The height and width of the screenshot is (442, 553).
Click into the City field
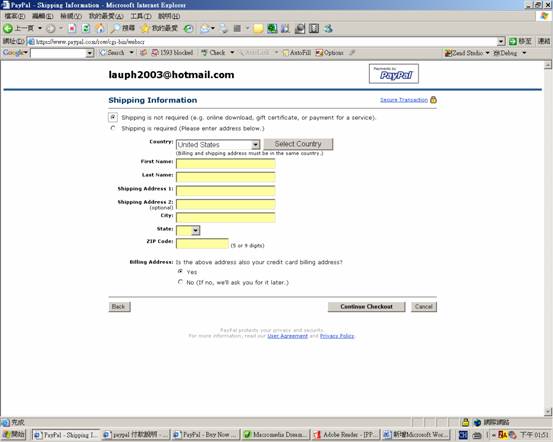[226, 217]
